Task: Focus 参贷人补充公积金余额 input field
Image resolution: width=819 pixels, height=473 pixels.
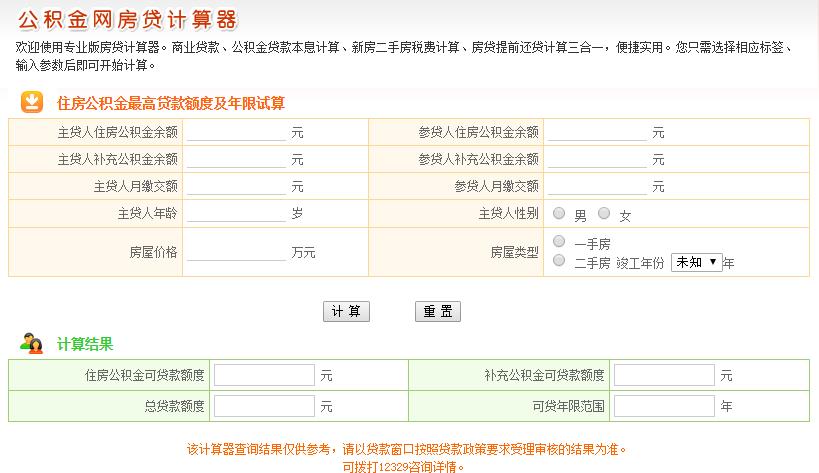Action: (598, 159)
